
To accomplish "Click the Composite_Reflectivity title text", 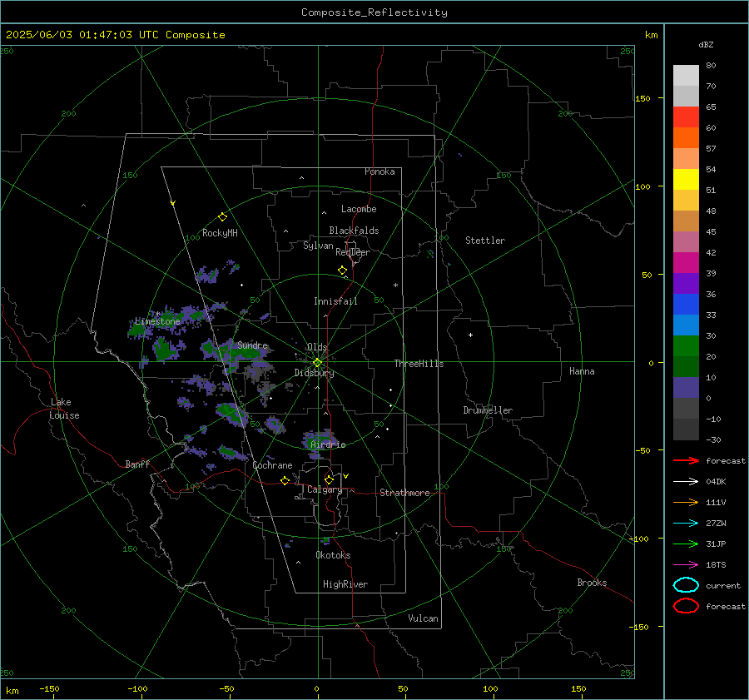I will click(x=374, y=12).
